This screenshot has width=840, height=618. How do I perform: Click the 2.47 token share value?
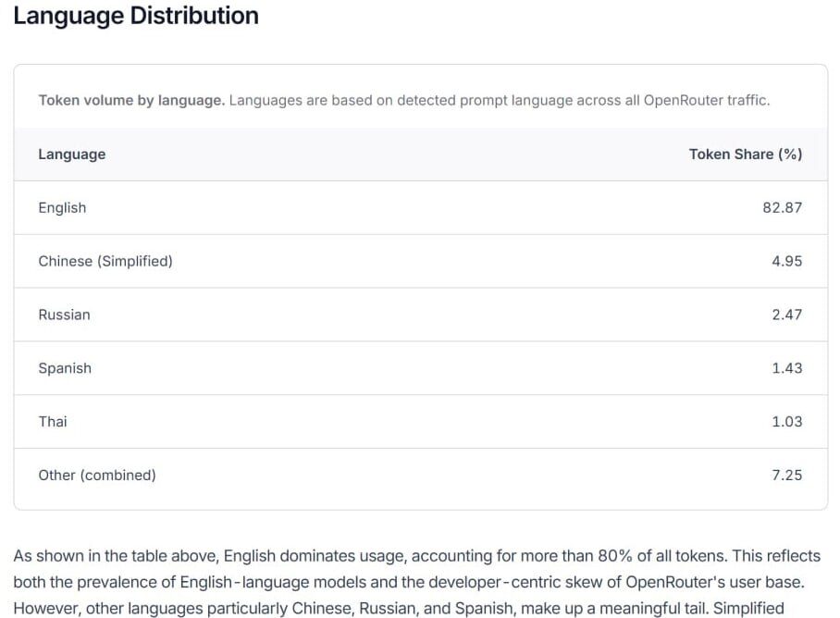pyautogui.click(x=786, y=315)
